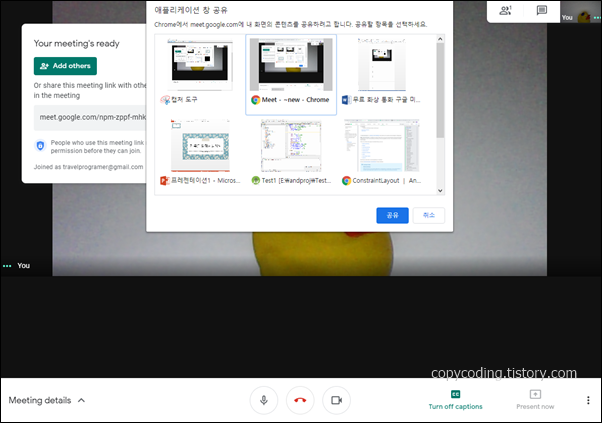The height and width of the screenshot is (423, 602).
Task: Open the Present now option
Action: point(535,400)
